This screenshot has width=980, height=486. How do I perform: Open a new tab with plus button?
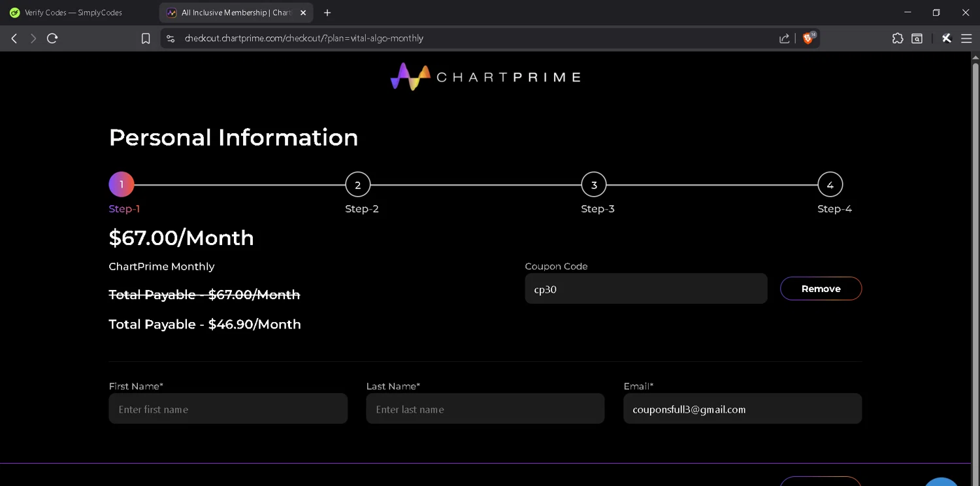pos(327,12)
